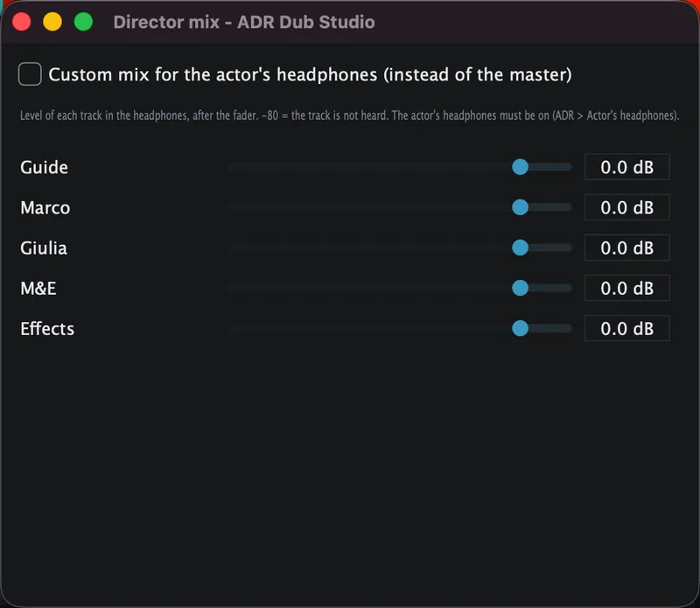The image size is (700, 608).
Task: Maximize the Director mix window with green button
Action: [83, 21]
